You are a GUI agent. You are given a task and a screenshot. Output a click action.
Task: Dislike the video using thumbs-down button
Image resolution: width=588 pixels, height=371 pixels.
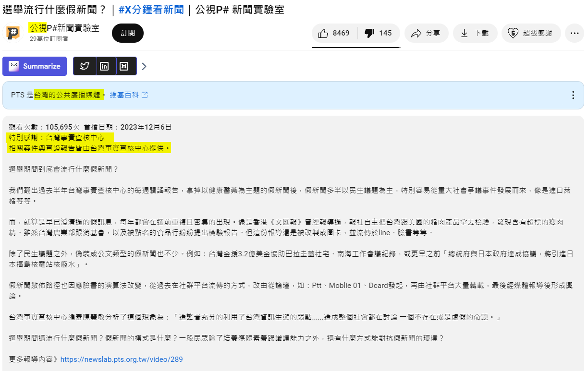coord(378,33)
